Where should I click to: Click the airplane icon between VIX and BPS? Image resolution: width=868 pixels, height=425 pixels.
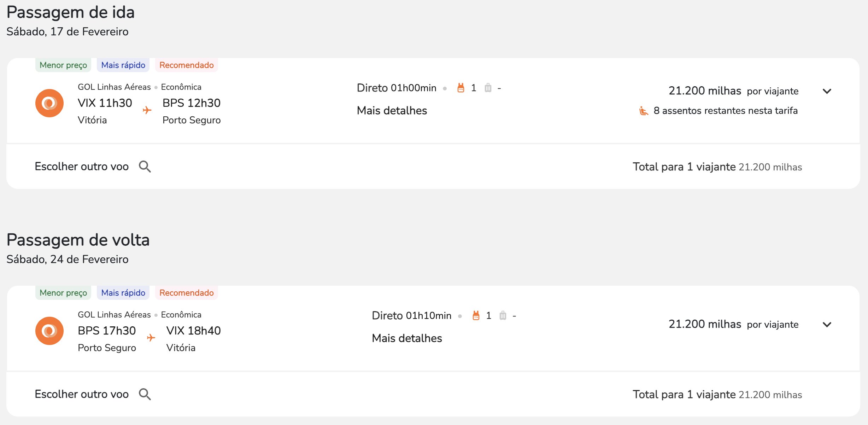click(x=147, y=110)
